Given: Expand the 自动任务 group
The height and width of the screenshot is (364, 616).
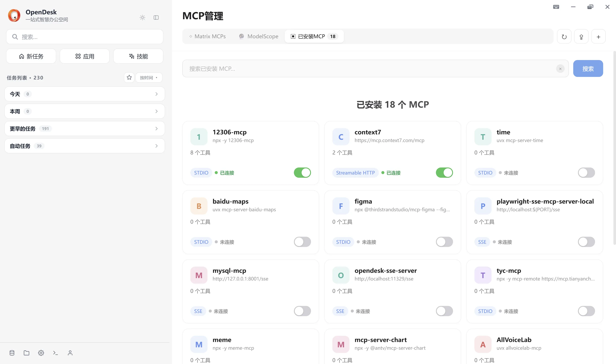Looking at the screenshot, I should [84, 146].
